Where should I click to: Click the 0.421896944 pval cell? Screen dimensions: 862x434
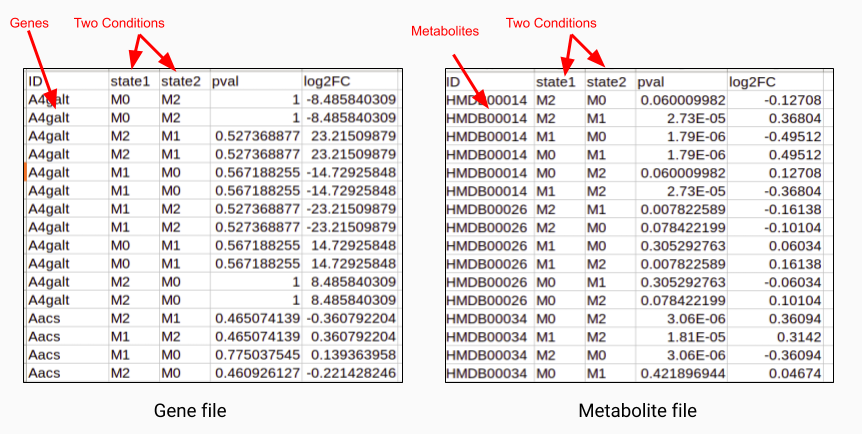[x=682, y=374]
